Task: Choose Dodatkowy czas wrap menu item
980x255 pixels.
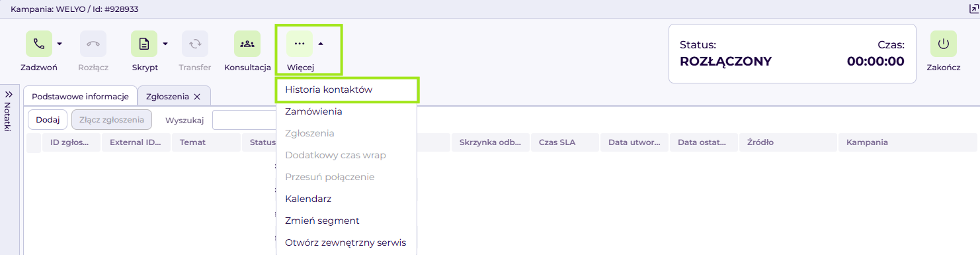Action: pos(347,155)
